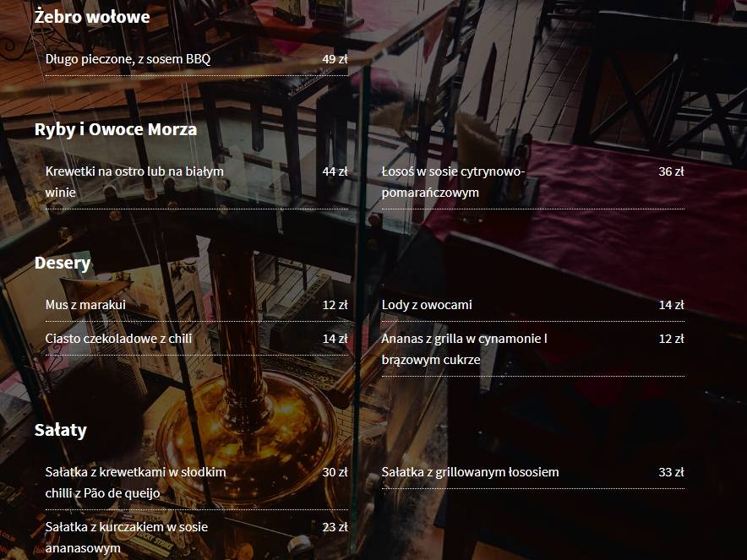Click the 12 zł Mus z marakui price
The height and width of the screenshot is (560, 747).
[x=335, y=305]
